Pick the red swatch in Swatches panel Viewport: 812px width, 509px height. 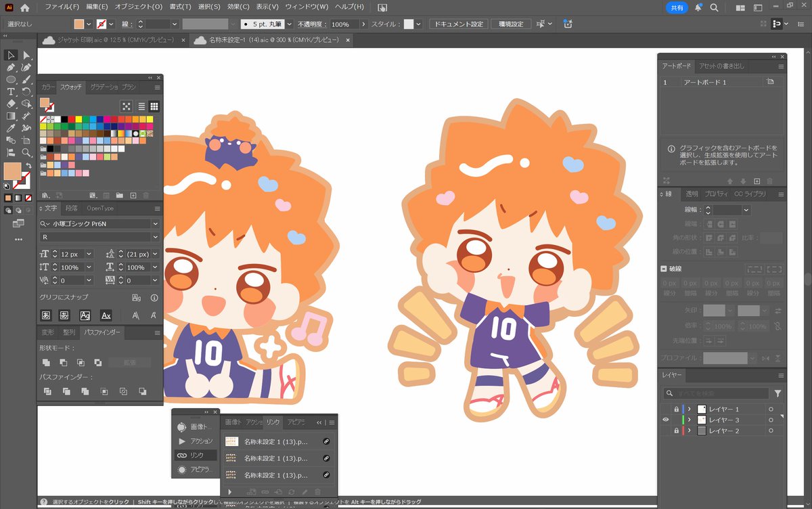pos(72,119)
